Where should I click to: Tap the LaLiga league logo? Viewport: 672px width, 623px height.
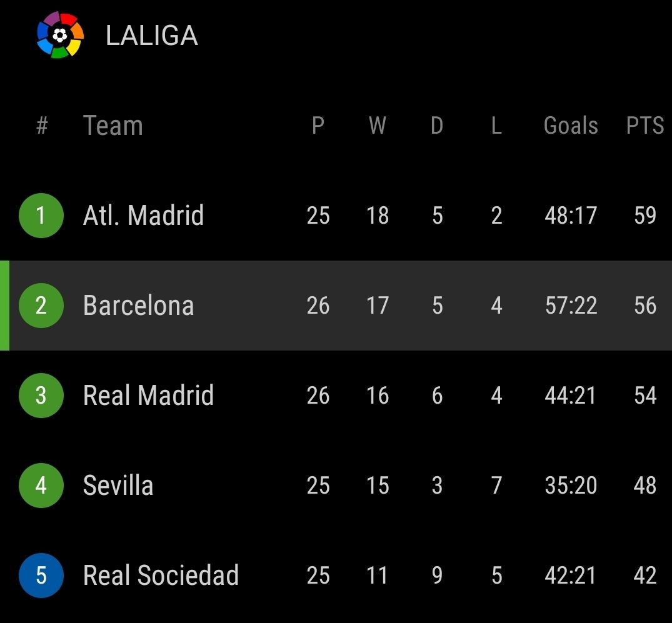[59, 35]
